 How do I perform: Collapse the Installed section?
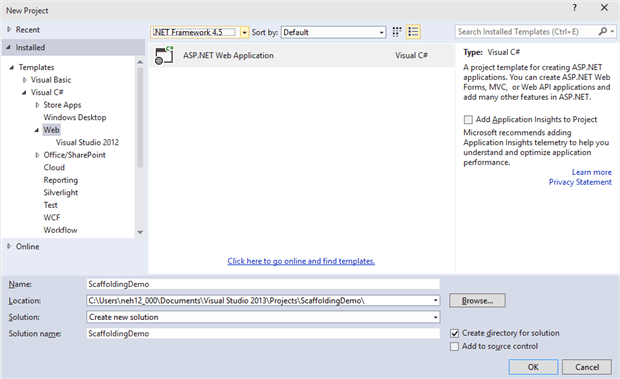[9, 47]
